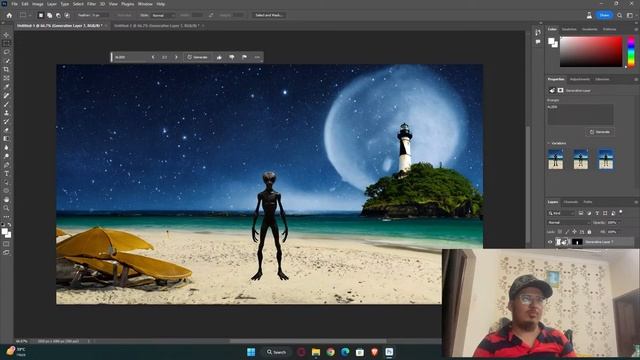This screenshot has width=640, height=360.
Task: Select the Lasso tool
Action: click(x=6, y=52)
